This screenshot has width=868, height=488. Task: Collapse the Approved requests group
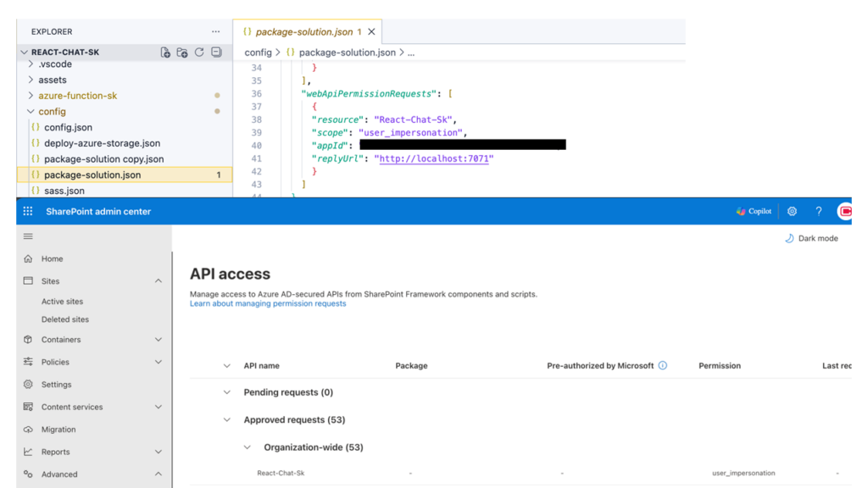pos(227,420)
